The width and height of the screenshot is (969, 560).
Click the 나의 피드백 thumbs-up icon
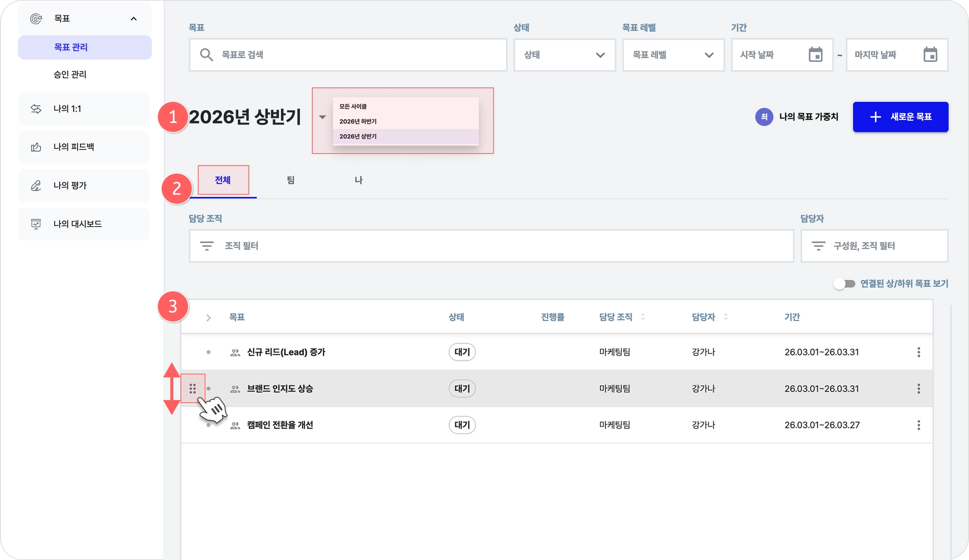point(36,147)
